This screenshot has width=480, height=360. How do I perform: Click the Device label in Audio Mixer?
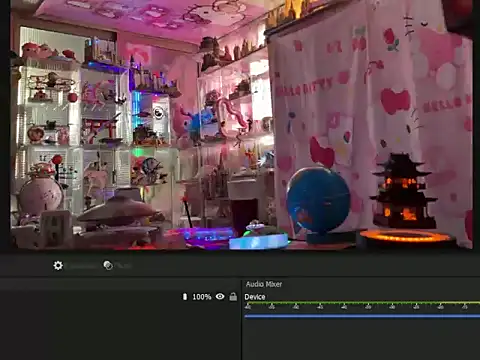click(255, 297)
